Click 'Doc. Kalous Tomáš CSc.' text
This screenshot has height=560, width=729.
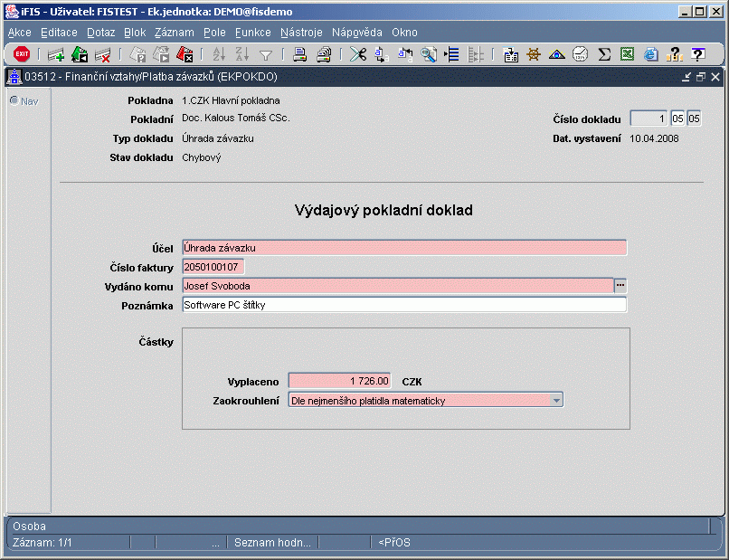click(x=236, y=119)
